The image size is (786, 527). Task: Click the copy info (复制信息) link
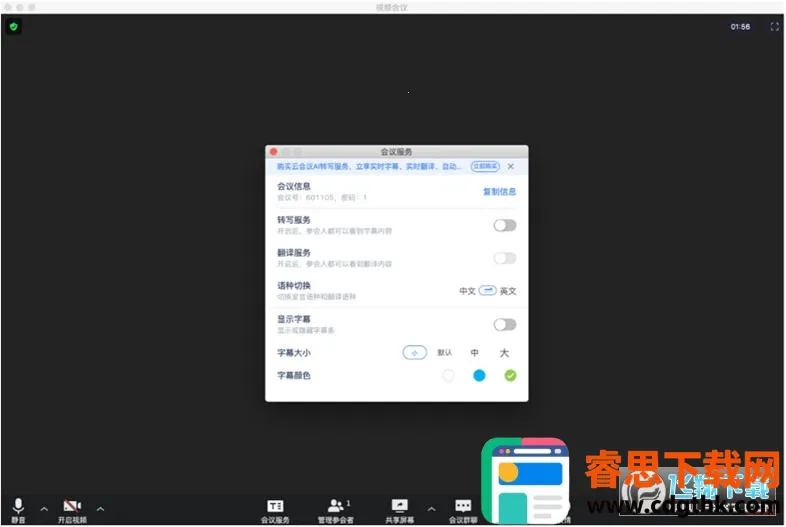coord(499,191)
